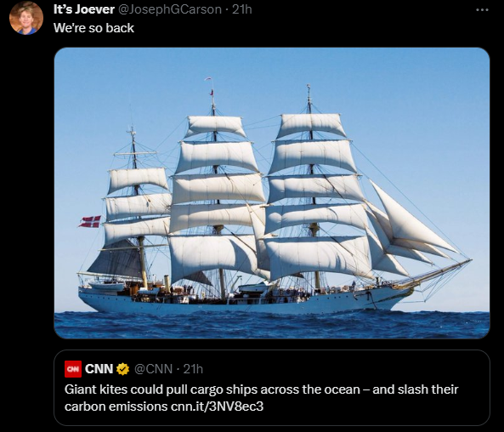Open the "It's Joever" display name
This screenshot has height=432, width=504.
pos(84,9)
